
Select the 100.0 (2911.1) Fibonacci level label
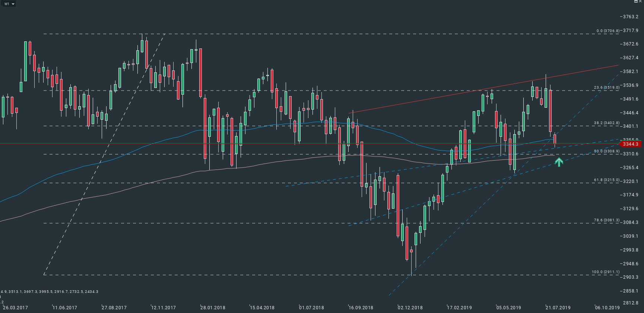tap(606, 272)
